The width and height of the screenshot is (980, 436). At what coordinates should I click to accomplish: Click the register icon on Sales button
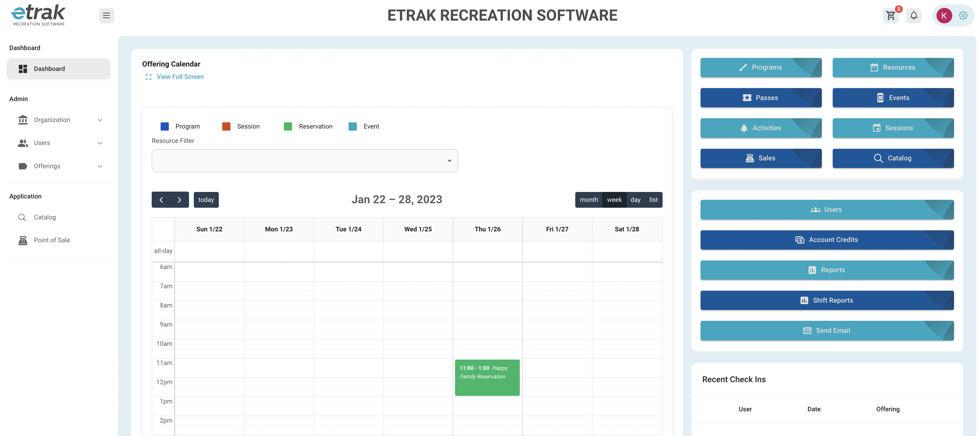(750, 158)
